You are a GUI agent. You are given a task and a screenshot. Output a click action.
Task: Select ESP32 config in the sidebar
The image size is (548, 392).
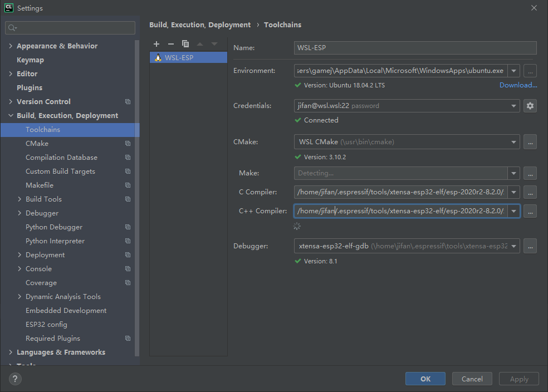pos(47,324)
